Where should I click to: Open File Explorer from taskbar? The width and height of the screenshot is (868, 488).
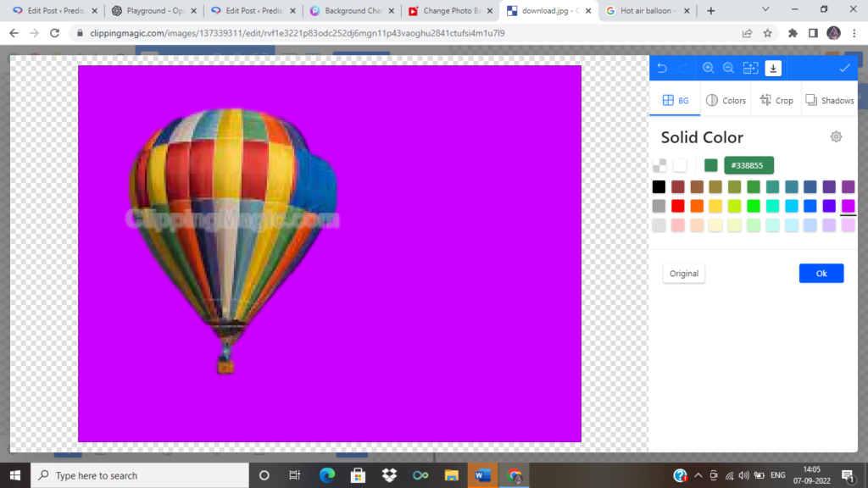coord(452,475)
